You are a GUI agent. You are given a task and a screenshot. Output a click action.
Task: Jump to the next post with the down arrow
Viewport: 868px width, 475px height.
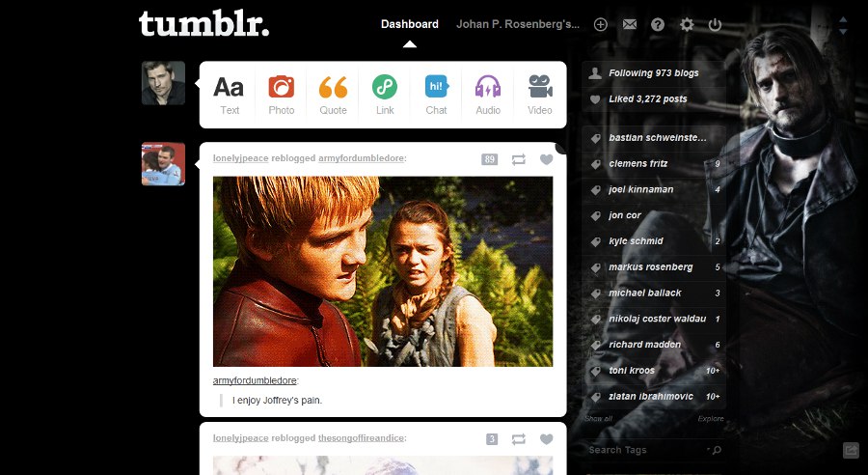click(x=843, y=32)
